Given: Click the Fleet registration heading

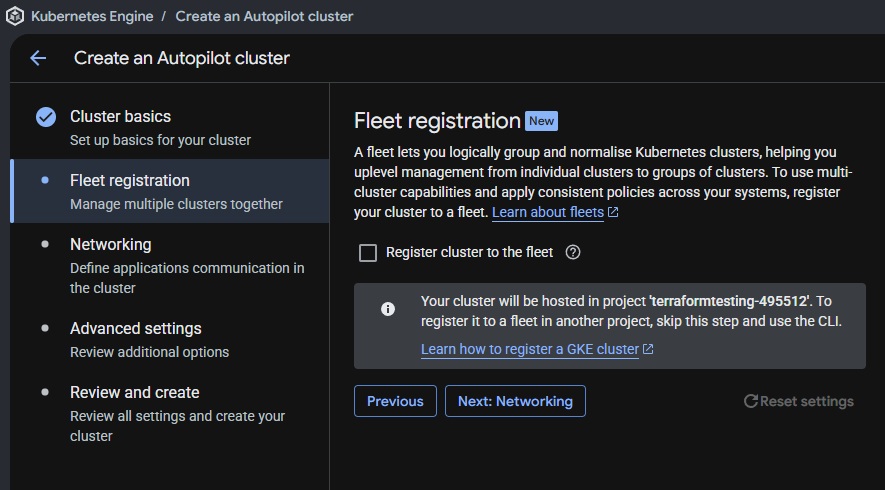Looking at the screenshot, I should click(x=437, y=121).
